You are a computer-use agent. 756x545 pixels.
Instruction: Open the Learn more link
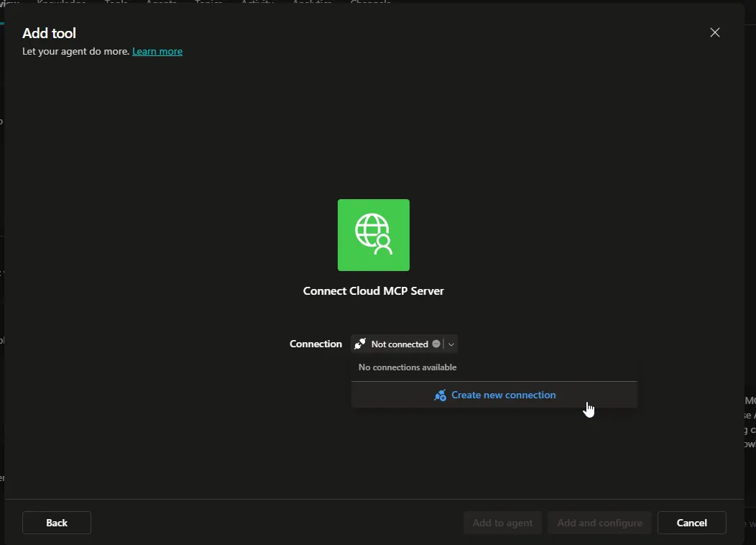[x=157, y=51]
